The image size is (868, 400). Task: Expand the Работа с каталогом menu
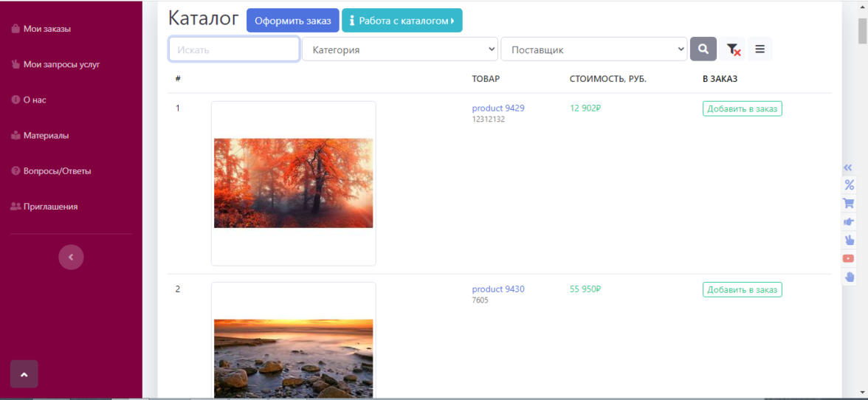coord(402,21)
